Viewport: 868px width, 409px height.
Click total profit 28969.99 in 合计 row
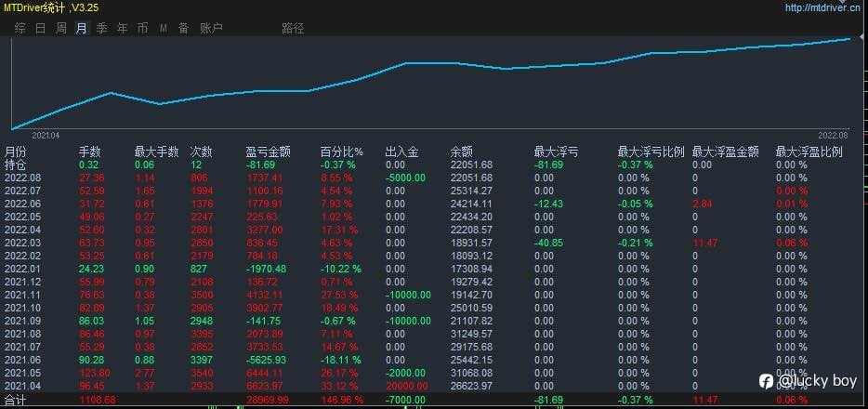coord(268,399)
